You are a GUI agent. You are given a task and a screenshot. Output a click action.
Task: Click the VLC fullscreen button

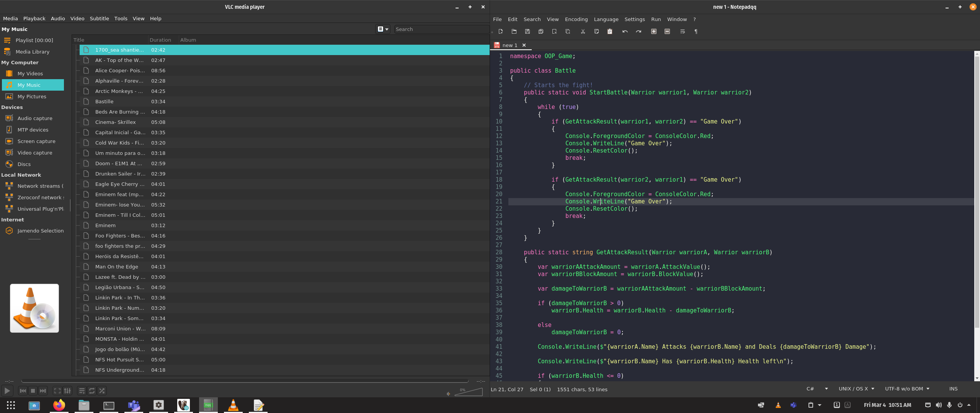pyautogui.click(x=57, y=391)
